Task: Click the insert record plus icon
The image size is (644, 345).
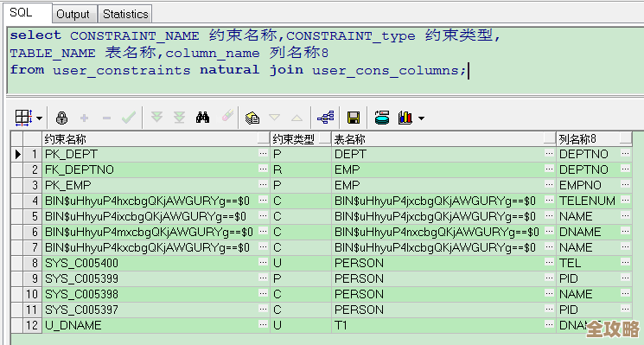Action: click(x=84, y=118)
